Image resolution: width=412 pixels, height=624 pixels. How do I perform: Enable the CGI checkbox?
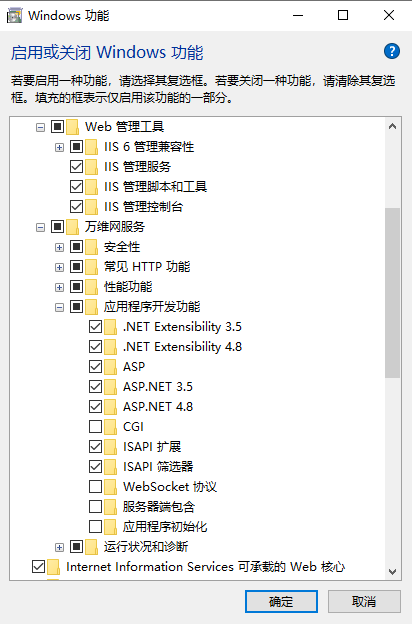point(96,427)
